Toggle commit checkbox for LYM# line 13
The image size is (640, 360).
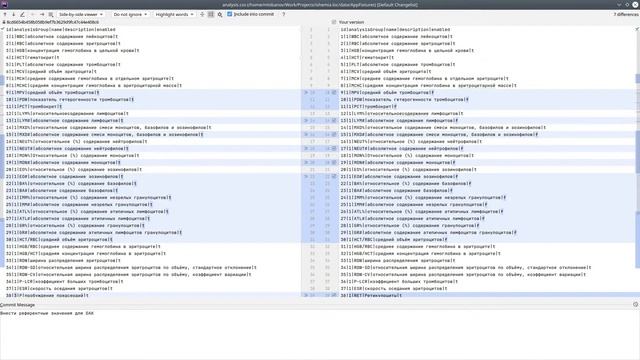click(334, 120)
